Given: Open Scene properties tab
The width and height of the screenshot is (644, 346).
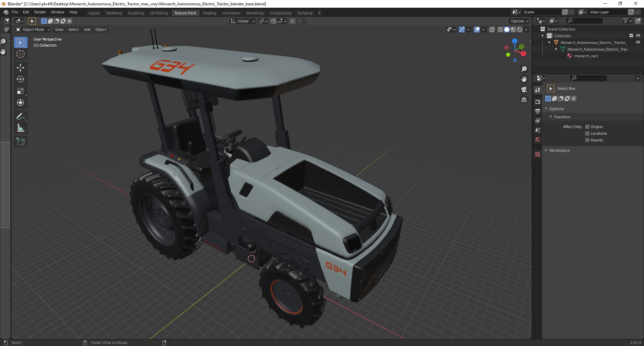Looking at the screenshot, I should 538,130.
